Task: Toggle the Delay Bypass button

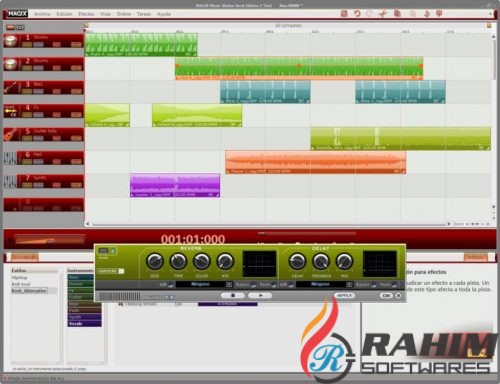Action: (373, 284)
